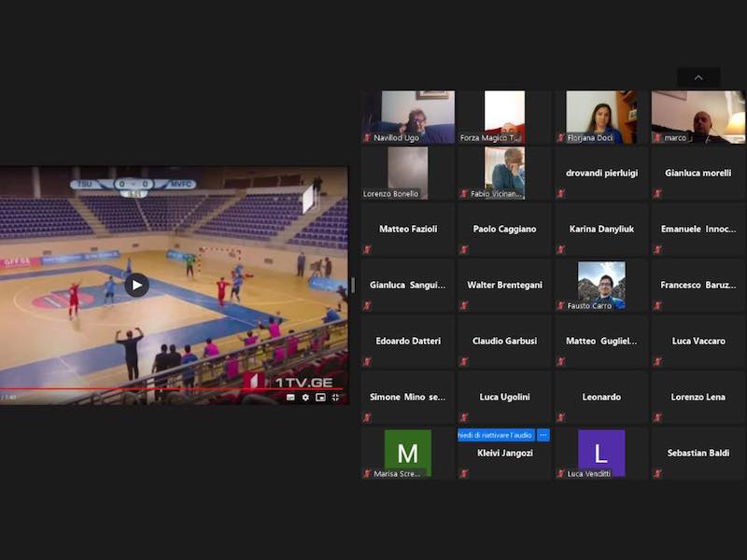Enter fullscreen on the video player

(335, 397)
